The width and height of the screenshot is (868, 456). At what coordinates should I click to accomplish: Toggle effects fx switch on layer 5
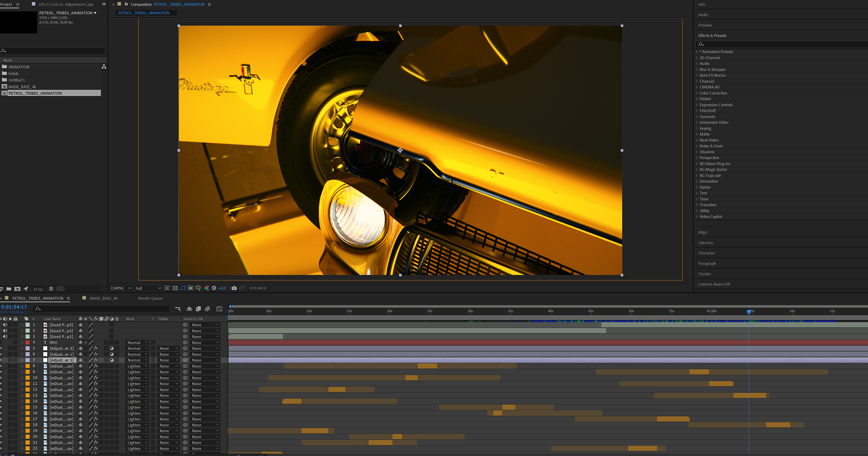(x=96, y=348)
